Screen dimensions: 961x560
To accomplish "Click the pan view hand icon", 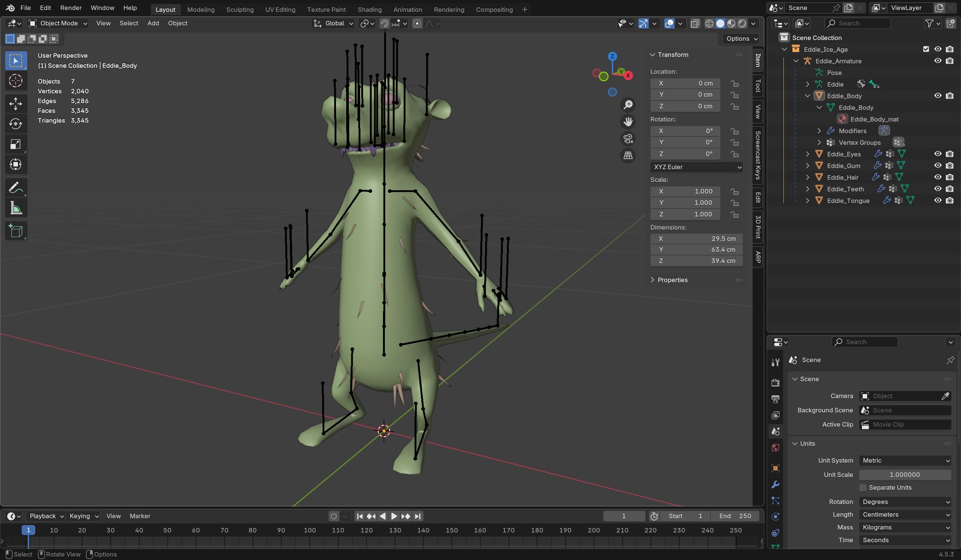I will 628,122.
